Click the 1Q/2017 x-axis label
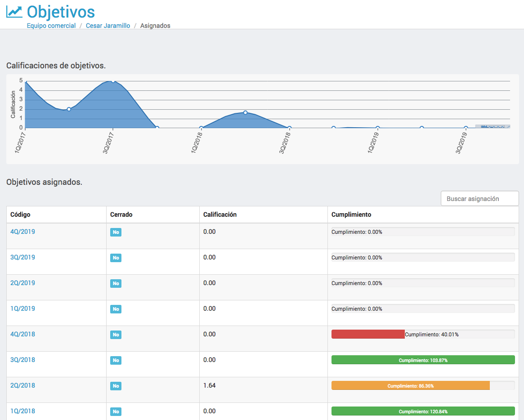 (20, 143)
